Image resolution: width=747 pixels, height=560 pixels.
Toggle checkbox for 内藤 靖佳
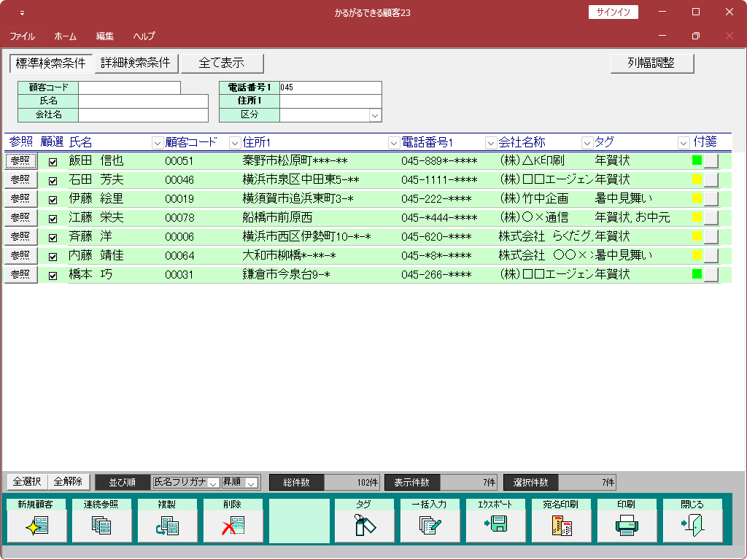coord(53,257)
